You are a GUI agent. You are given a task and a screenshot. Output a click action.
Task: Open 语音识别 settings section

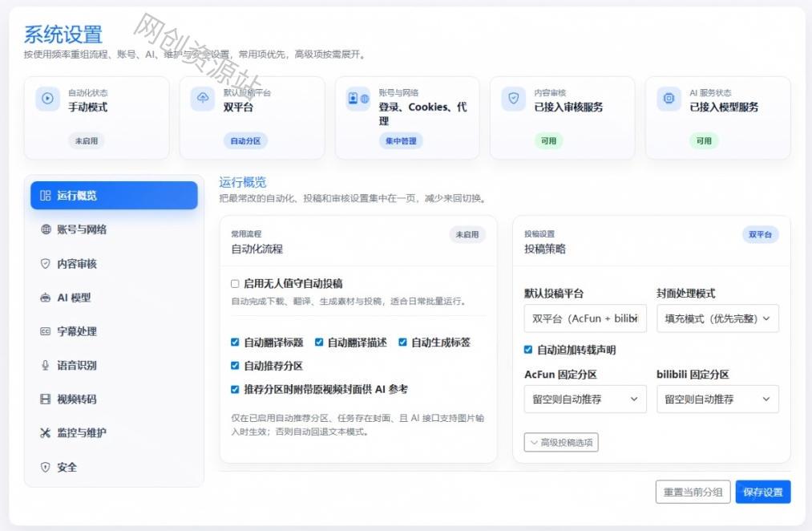click(x=114, y=365)
